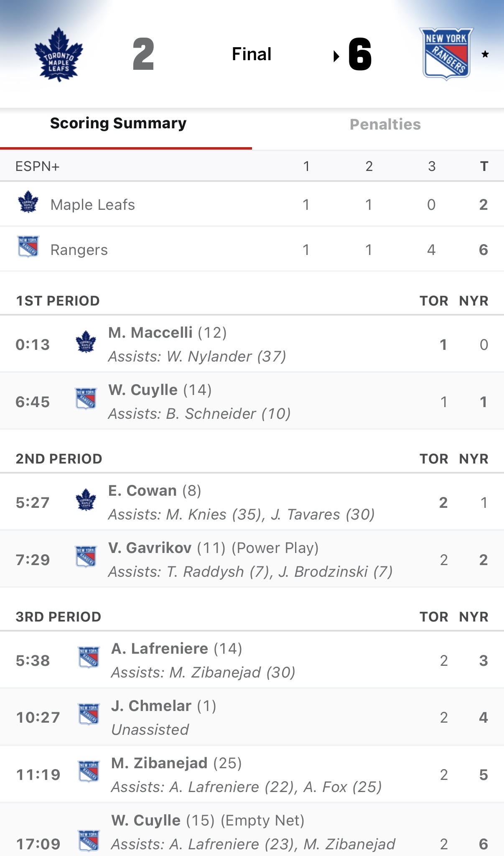504x856 pixels.
Task: Tap the Toronto Maple Leafs header logo
Action: coord(59,54)
